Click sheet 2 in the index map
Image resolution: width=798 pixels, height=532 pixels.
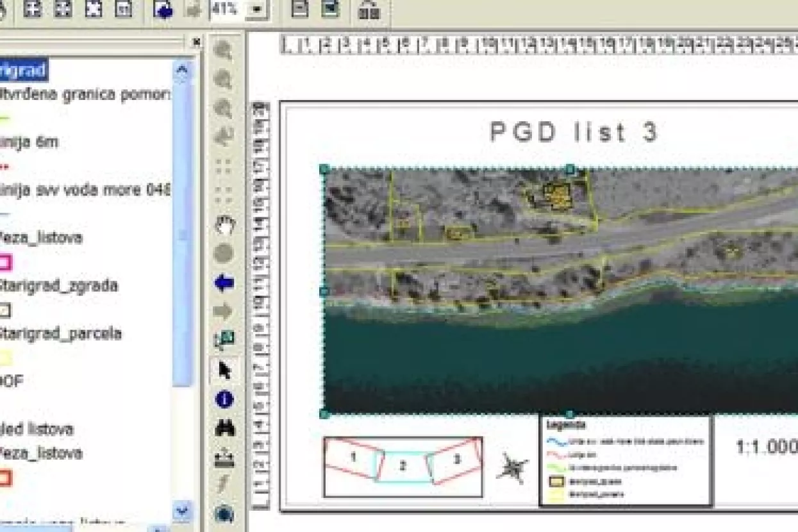click(403, 466)
